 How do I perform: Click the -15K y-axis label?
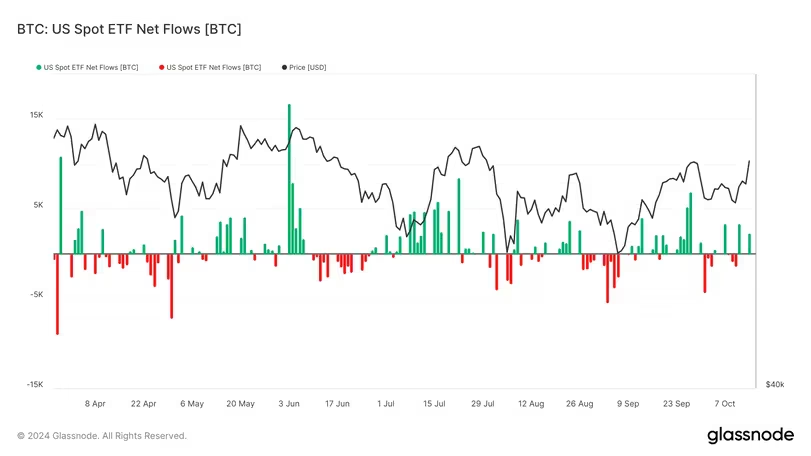(x=35, y=384)
